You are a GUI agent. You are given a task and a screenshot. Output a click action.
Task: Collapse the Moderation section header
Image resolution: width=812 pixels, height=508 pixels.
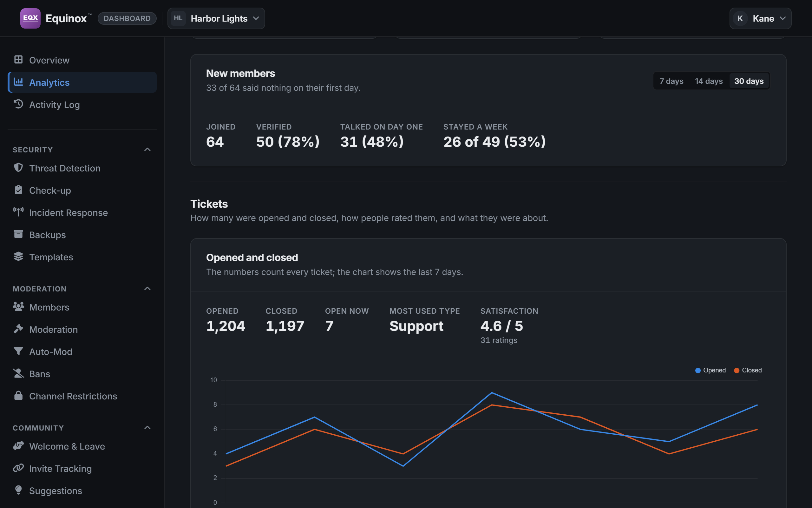82,289
